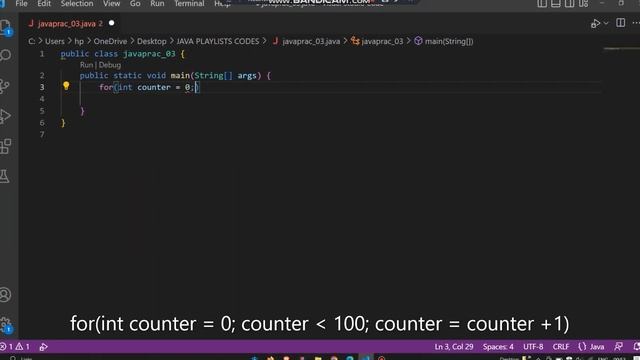Screen dimensions: 640x360
Task: Open the Extensions view
Action: click(6, 146)
